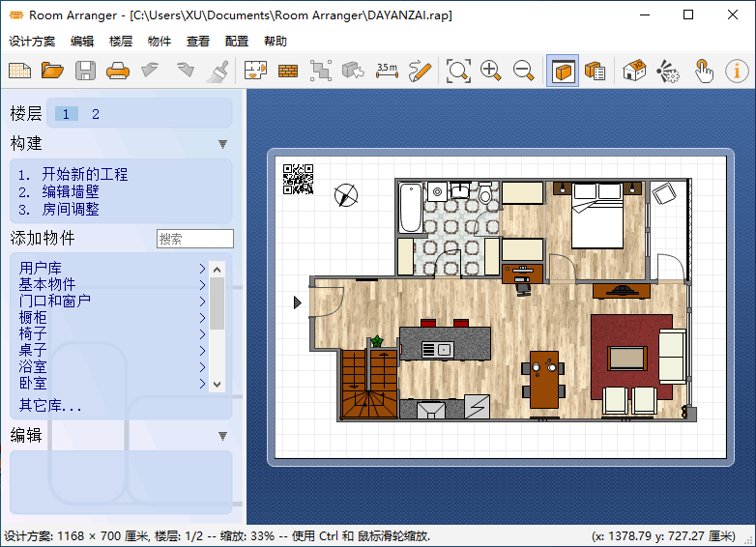Screen dimensions: 756x547
Task: Click the New project toolbar icon
Action: [x=19, y=71]
